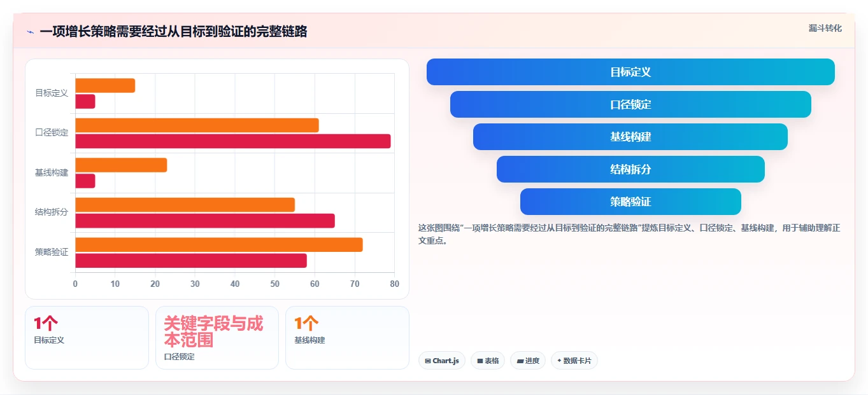Select the 目标定义 funnel stage
The image size is (868, 395).
(x=630, y=72)
